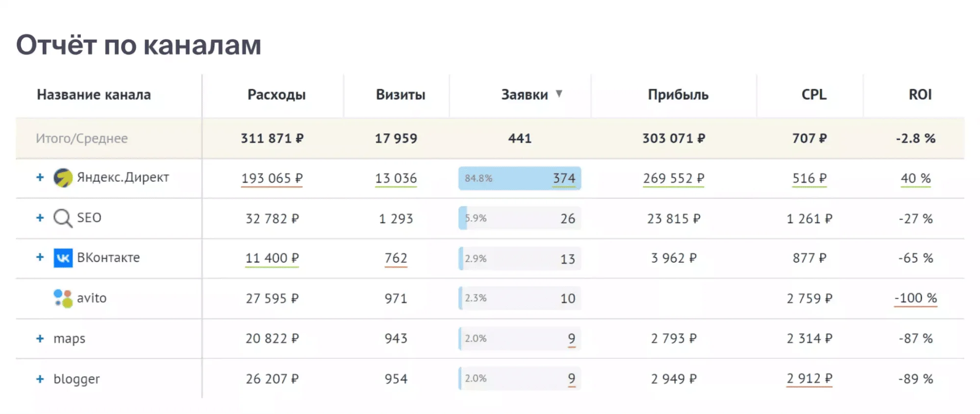Click the ROI column header
The width and height of the screenshot is (980, 414).
(x=920, y=95)
